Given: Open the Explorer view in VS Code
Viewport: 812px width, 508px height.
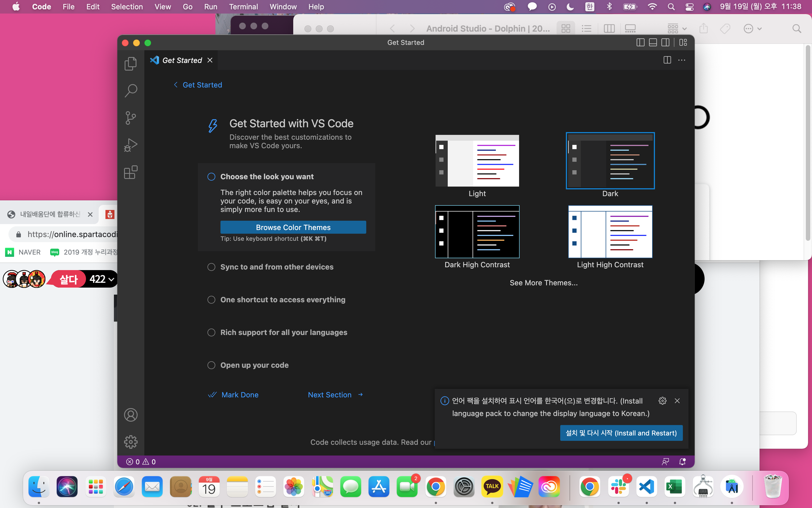Looking at the screenshot, I should [131, 63].
